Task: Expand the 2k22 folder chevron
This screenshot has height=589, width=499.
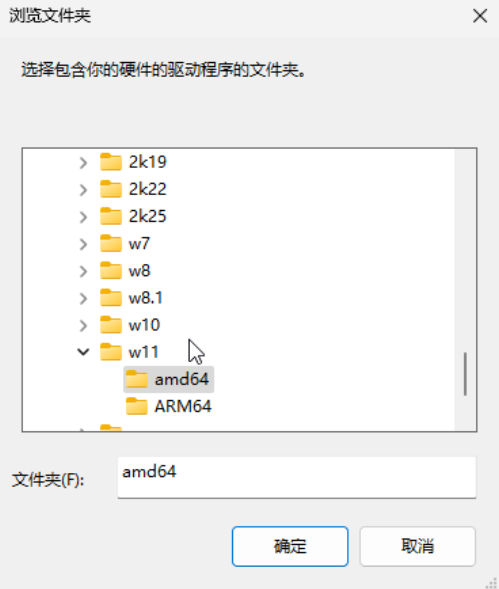Action: 83,190
